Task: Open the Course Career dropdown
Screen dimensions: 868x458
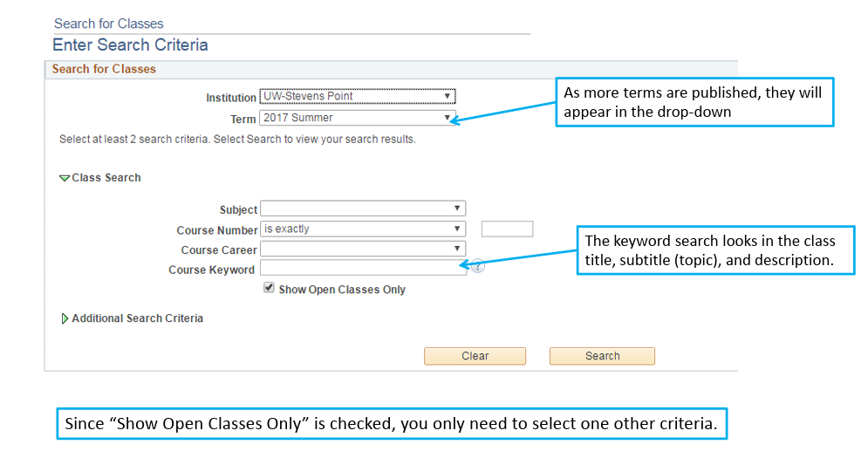Action: point(363,249)
